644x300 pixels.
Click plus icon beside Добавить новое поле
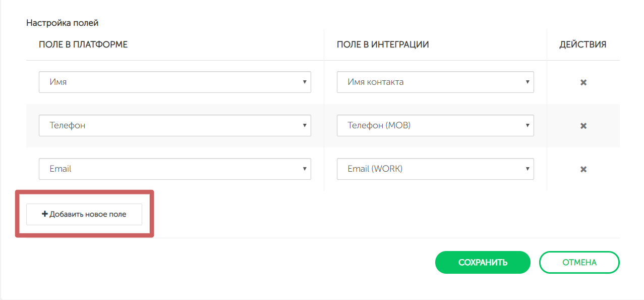(x=45, y=214)
